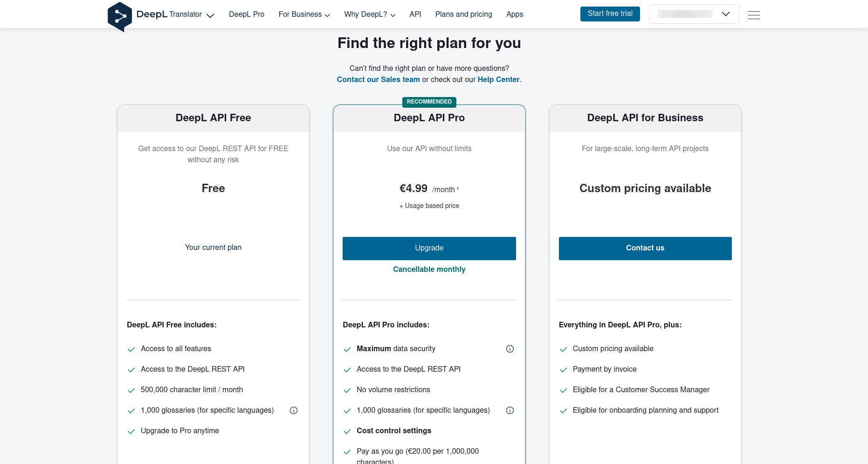Click Contact us for API for Business
This screenshot has height=464, width=868.
click(x=645, y=248)
